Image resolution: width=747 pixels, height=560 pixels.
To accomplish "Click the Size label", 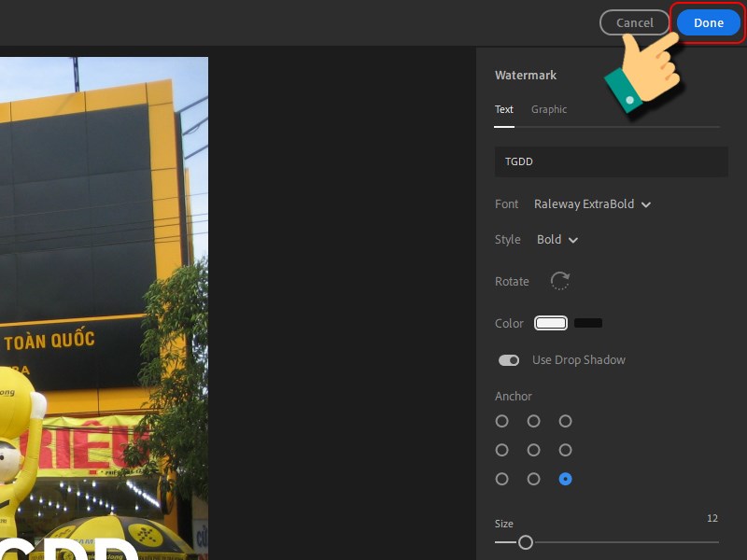I will (x=503, y=524).
